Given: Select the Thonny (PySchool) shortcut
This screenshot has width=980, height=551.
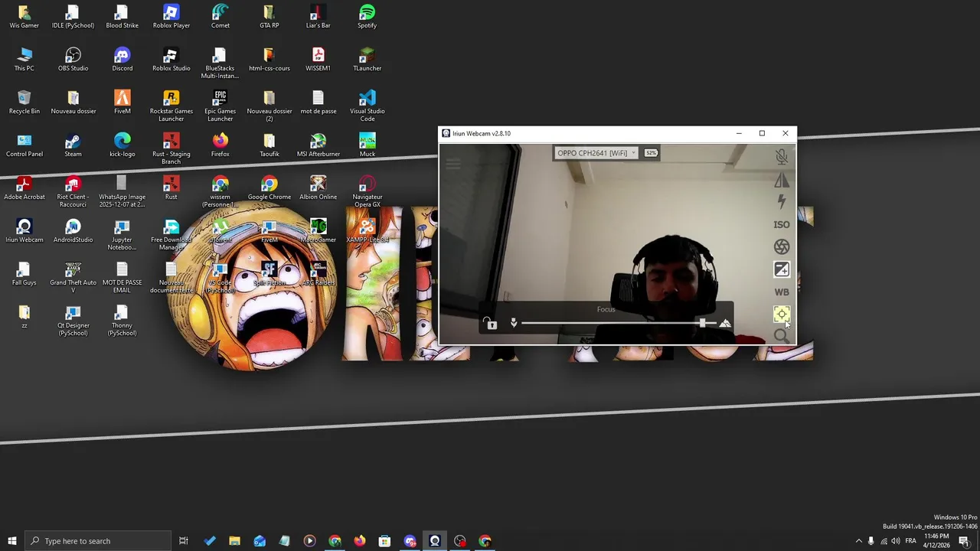Looking at the screenshot, I should coord(122,321).
